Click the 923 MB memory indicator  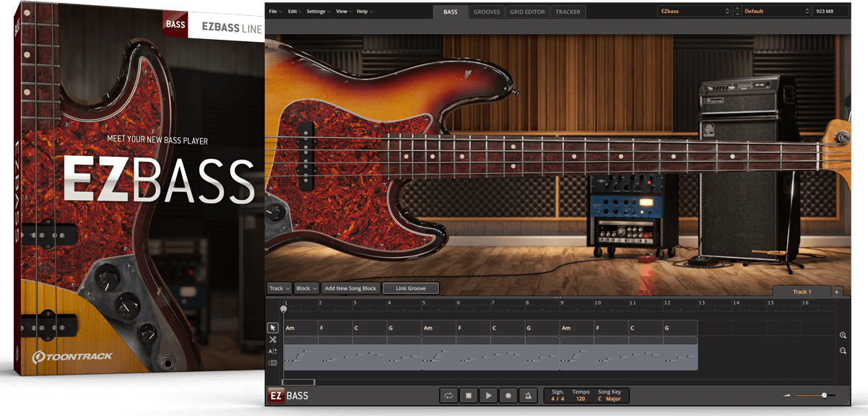click(831, 12)
